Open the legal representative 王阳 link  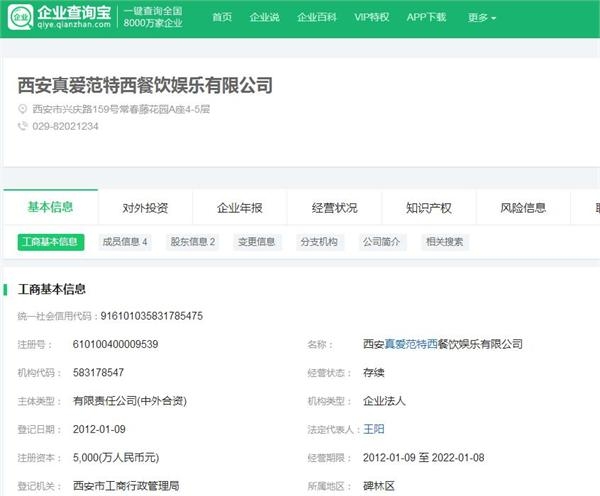(x=373, y=429)
